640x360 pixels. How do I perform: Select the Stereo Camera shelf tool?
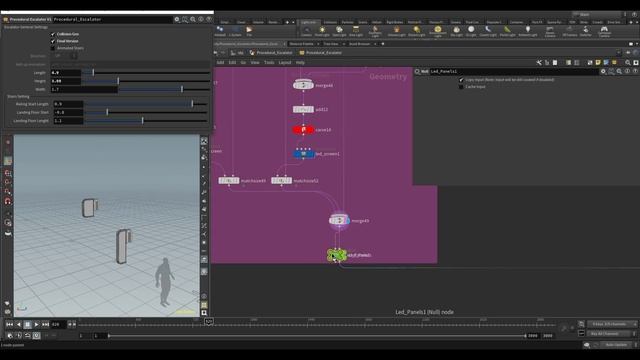550,31
